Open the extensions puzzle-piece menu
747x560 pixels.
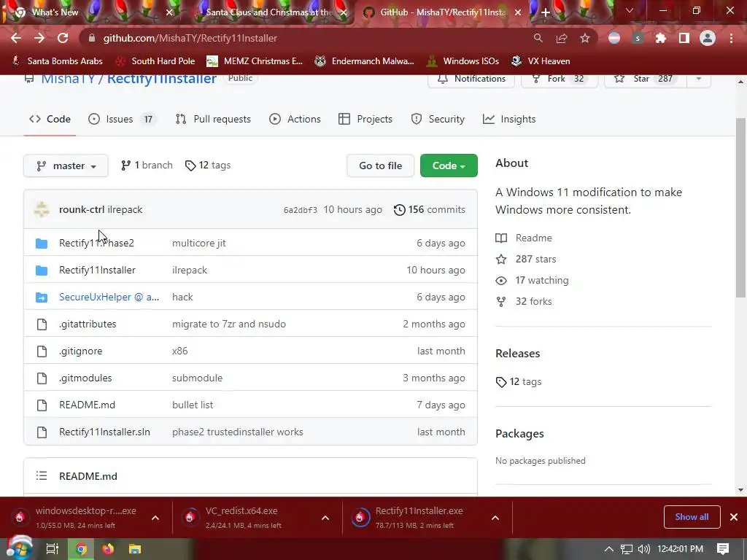coord(661,38)
